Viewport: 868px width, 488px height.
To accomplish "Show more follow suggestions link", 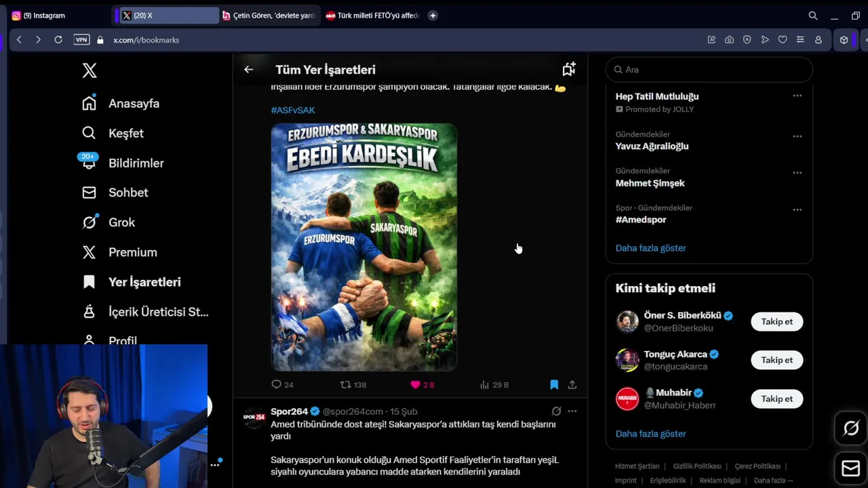I will (x=651, y=434).
